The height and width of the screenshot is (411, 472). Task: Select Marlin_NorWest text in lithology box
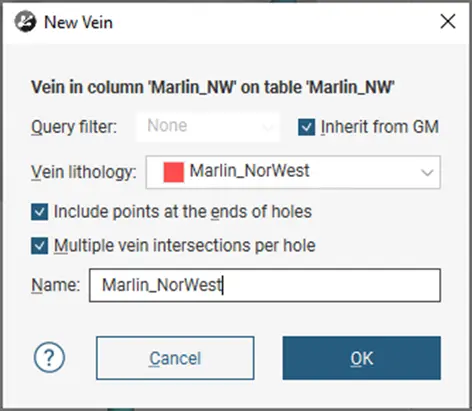click(x=249, y=171)
